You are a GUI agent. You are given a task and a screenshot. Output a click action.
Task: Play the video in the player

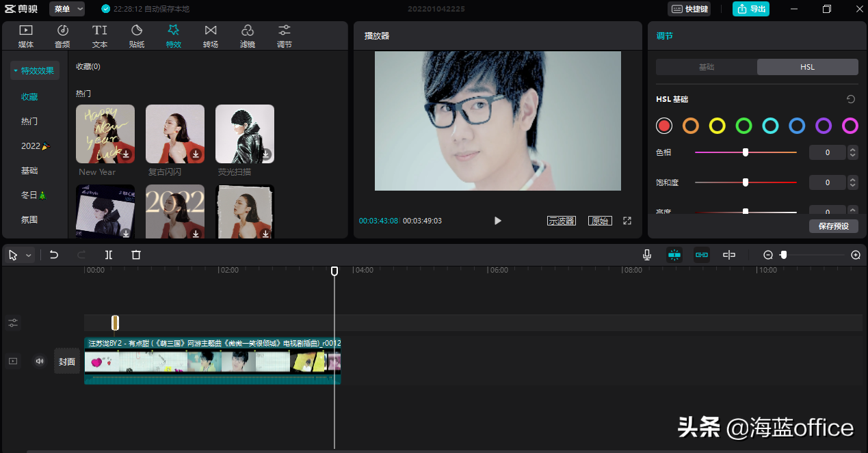click(498, 221)
